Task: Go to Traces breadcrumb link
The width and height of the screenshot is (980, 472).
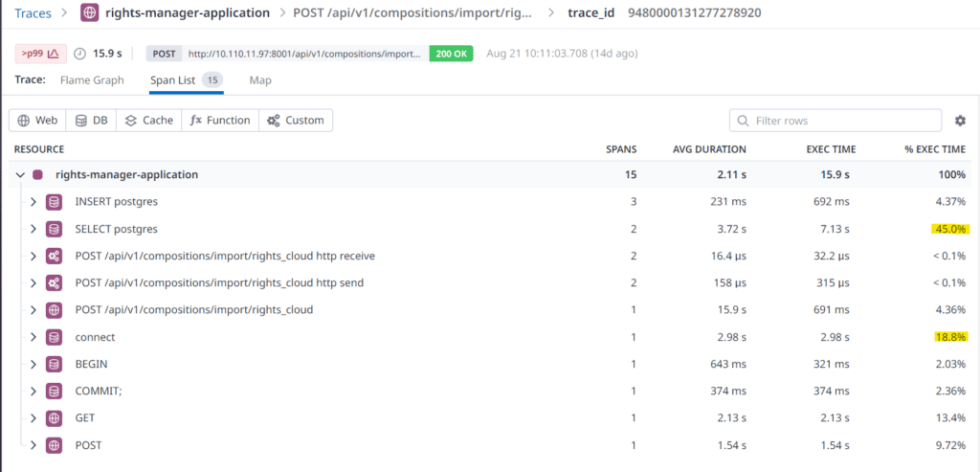Action: pyautogui.click(x=33, y=13)
